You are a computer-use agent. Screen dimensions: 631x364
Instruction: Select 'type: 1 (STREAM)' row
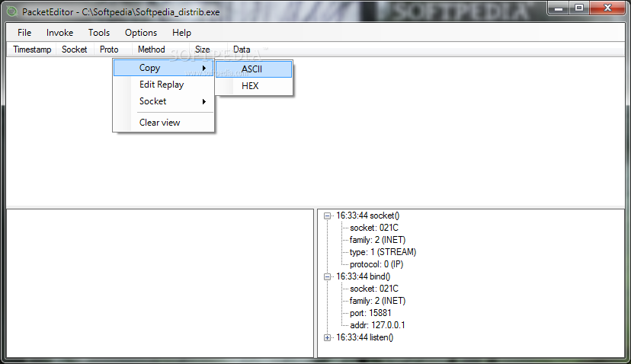coord(383,252)
